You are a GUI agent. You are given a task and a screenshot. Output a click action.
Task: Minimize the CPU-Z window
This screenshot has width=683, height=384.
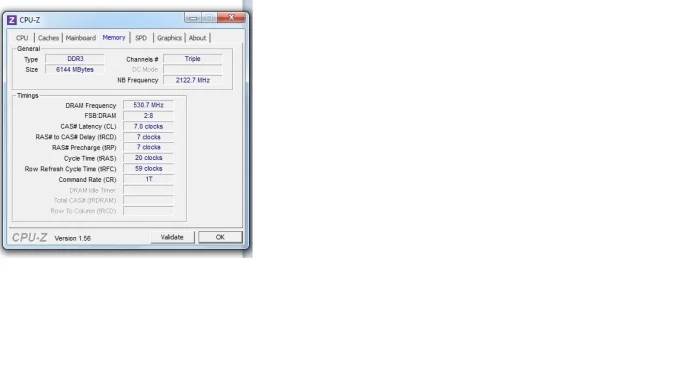[x=193, y=18]
